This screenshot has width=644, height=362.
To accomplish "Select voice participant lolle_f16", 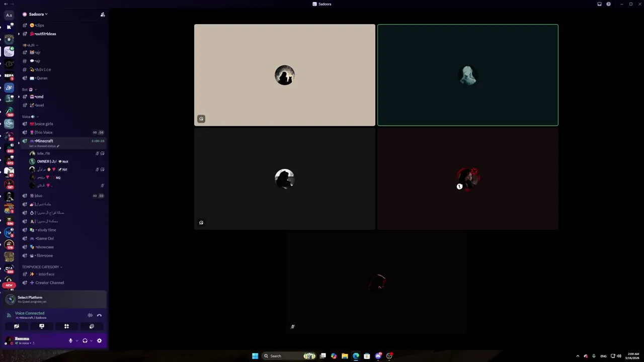I will (66, 153).
